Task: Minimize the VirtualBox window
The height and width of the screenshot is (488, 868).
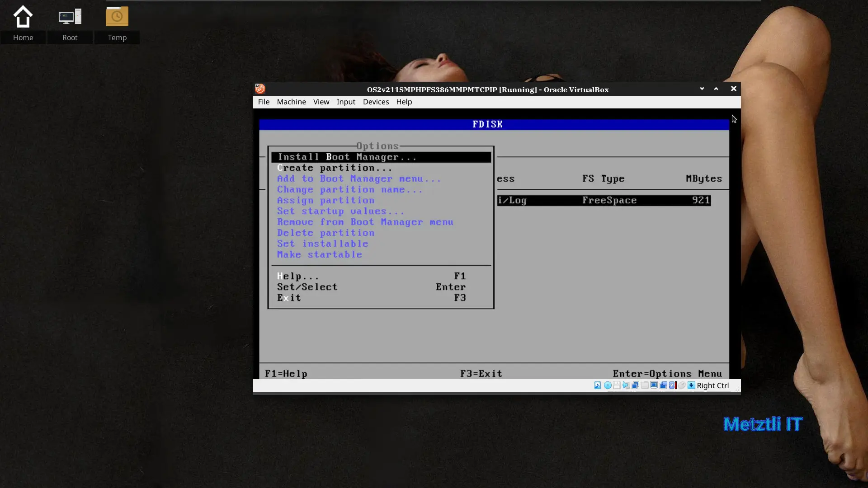Action: click(702, 89)
